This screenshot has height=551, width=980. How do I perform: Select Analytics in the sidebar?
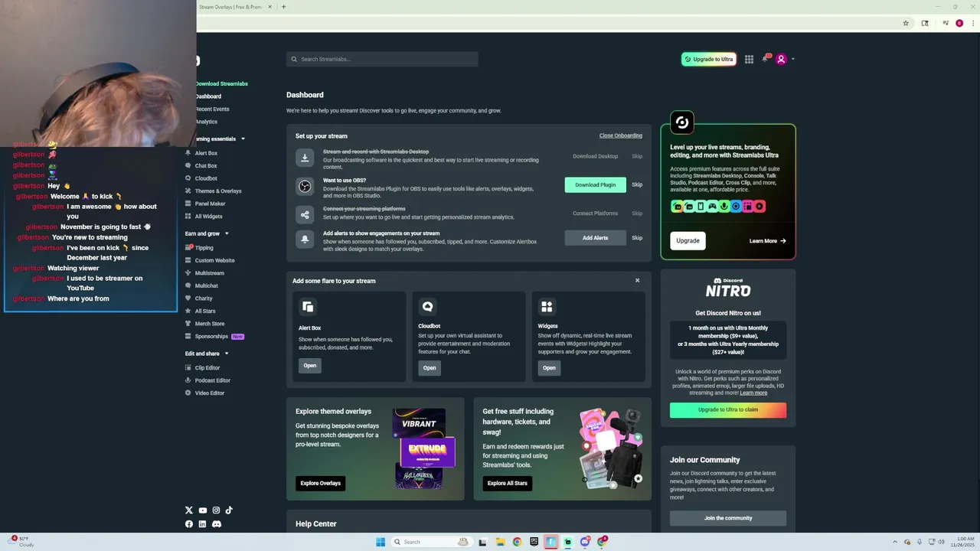[206, 122]
